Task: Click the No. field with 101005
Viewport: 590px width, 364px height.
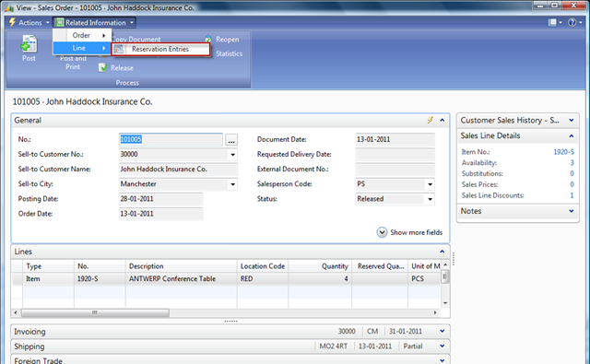Action: point(171,139)
